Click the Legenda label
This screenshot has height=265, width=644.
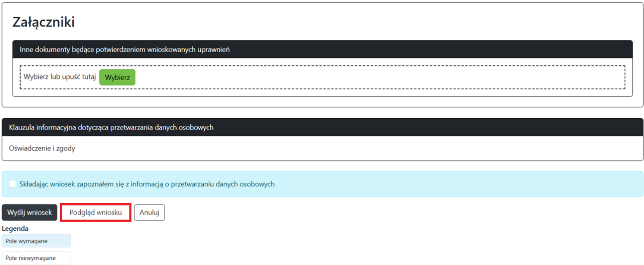click(x=15, y=229)
